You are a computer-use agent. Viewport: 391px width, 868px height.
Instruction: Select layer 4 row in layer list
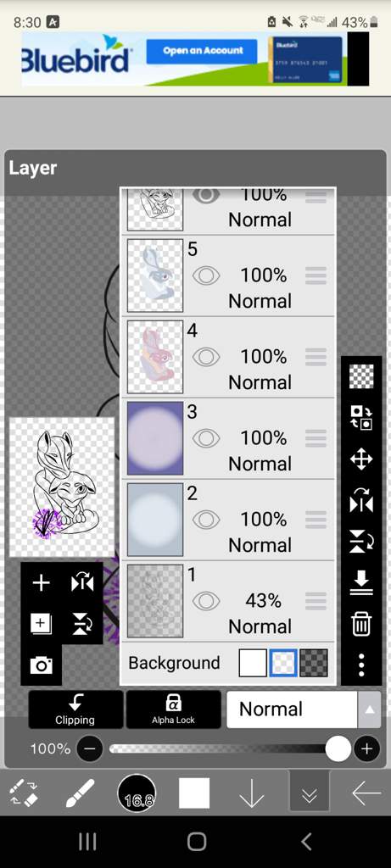click(227, 357)
